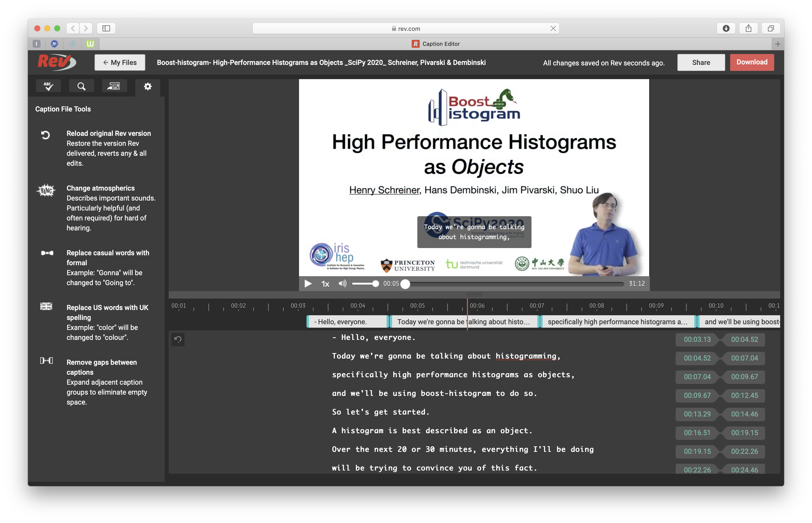Screen dimensions: 812x523
Task: Click 'A histogram is best described' line
Action: (432, 431)
